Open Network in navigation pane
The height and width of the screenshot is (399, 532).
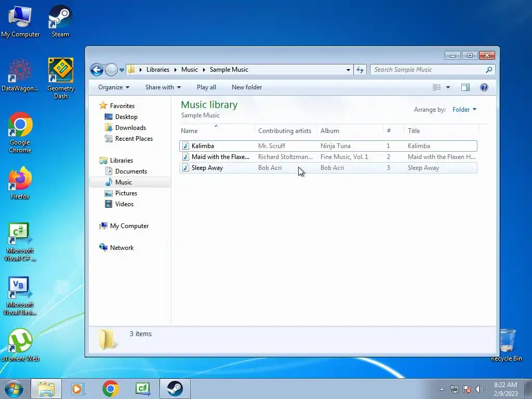click(122, 248)
